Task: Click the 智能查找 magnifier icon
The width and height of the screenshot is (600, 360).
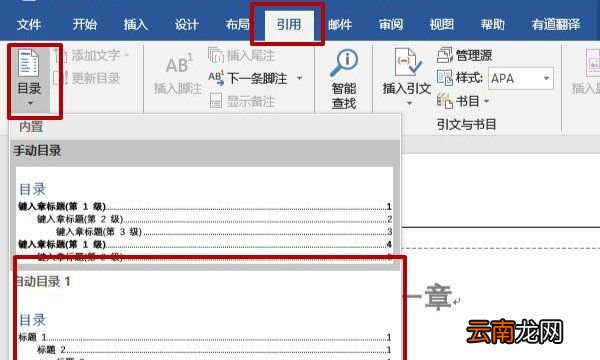Action: (344, 62)
